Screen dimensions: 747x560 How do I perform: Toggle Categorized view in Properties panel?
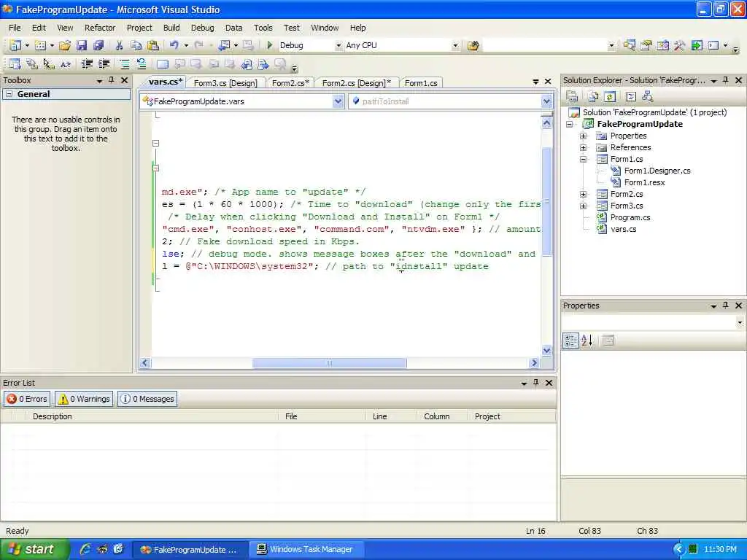coord(570,340)
